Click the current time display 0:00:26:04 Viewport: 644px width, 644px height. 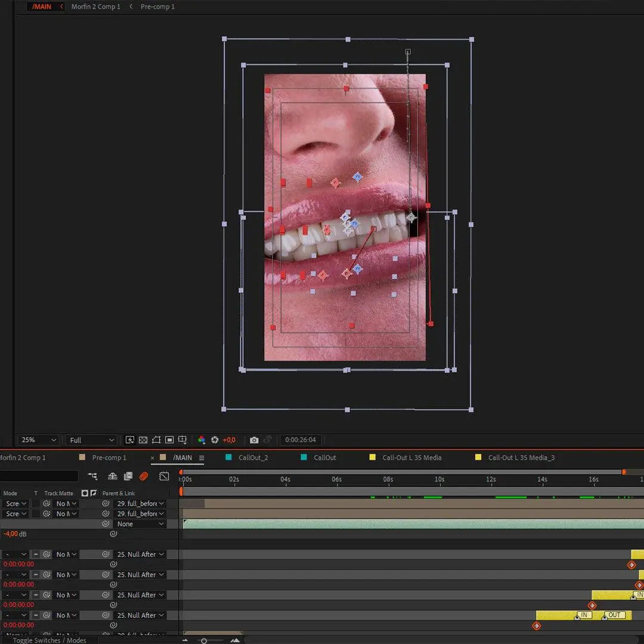[301, 440]
